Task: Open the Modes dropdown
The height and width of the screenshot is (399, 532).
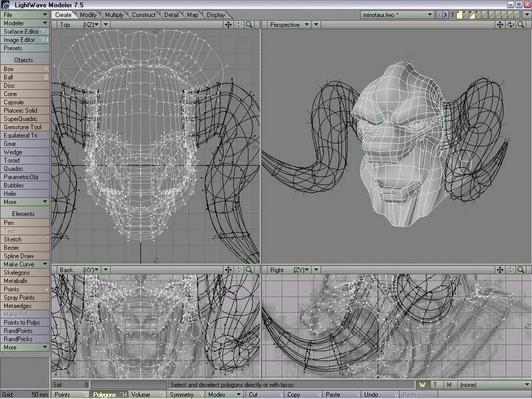Action: (224, 394)
